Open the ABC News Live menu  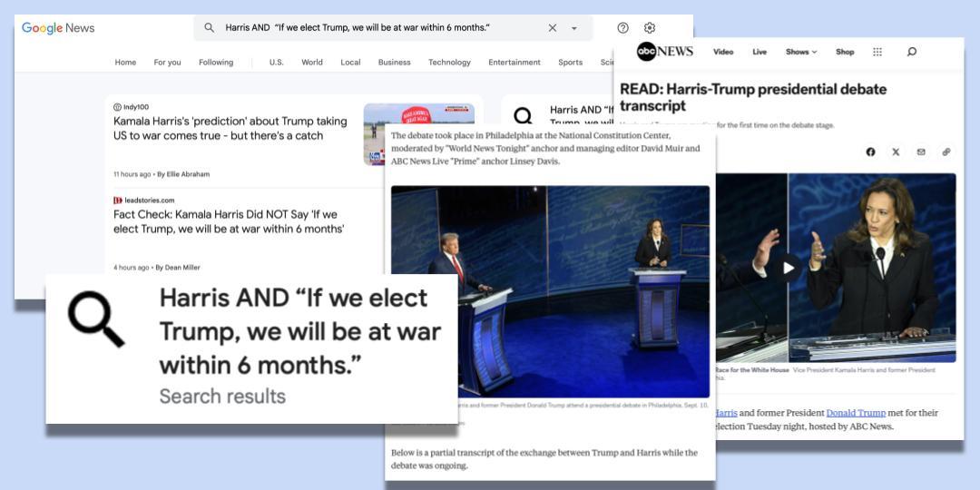point(759,52)
